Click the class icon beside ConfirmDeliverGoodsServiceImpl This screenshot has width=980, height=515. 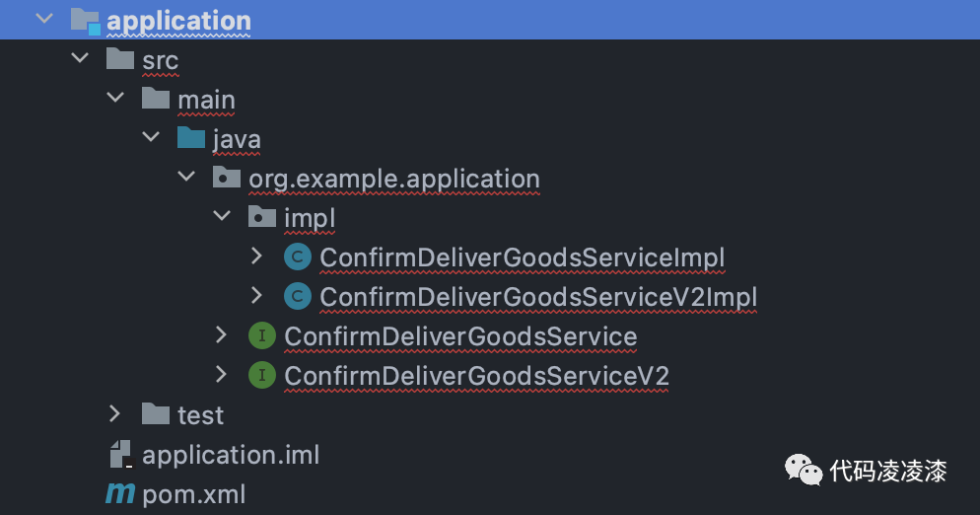pos(297,257)
